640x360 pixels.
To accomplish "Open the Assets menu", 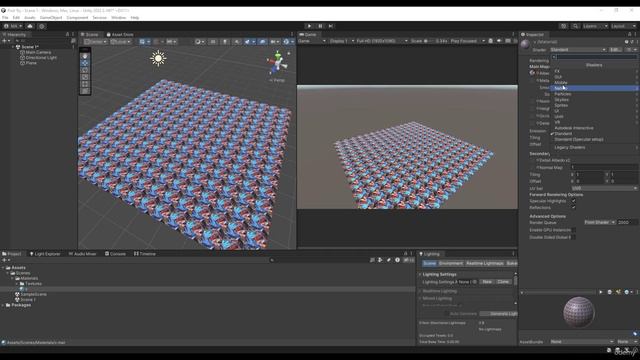I will pyautogui.click(x=30, y=18).
